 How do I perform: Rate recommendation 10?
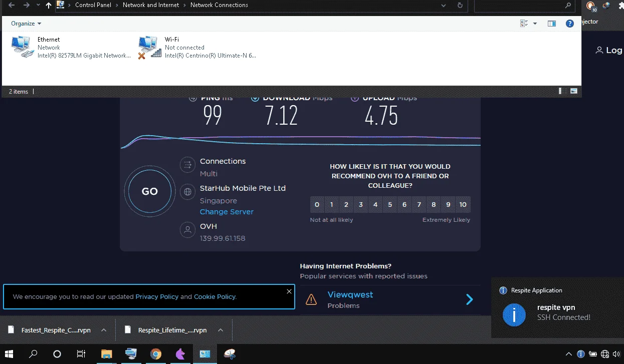[463, 205]
